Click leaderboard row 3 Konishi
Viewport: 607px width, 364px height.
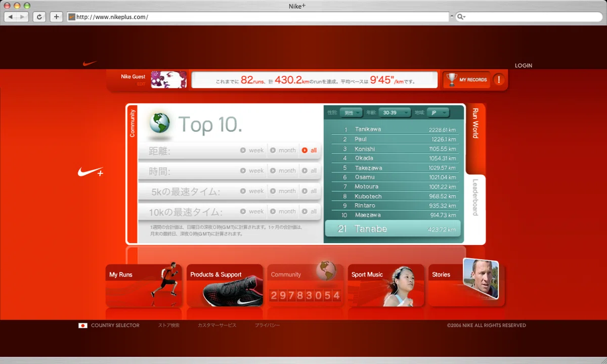[395, 149]
